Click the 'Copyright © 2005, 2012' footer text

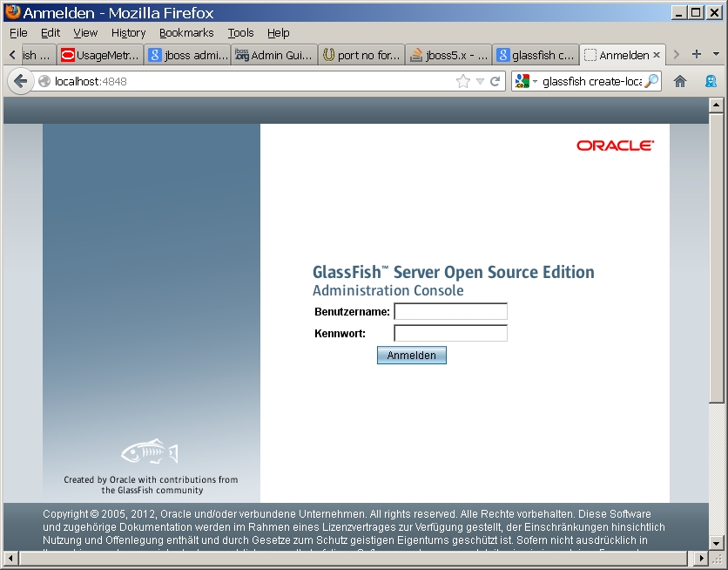100,514
